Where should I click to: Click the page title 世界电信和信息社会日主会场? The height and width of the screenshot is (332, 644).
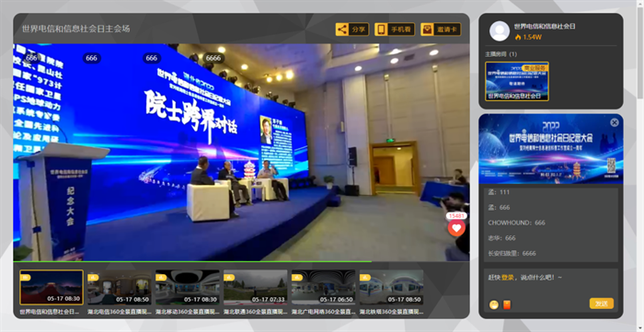click(x=76, y=29)
